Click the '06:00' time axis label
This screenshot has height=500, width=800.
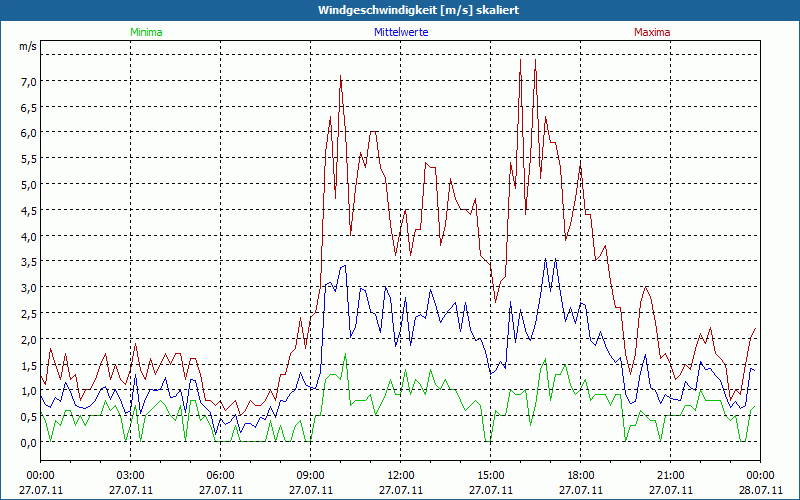click(220, 476)
